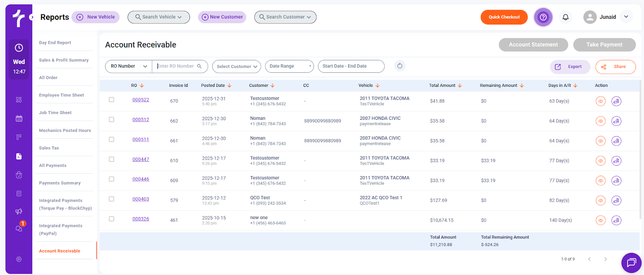Click the notification bell icon
The image size is (644, 275).
[x=566, y=17]
